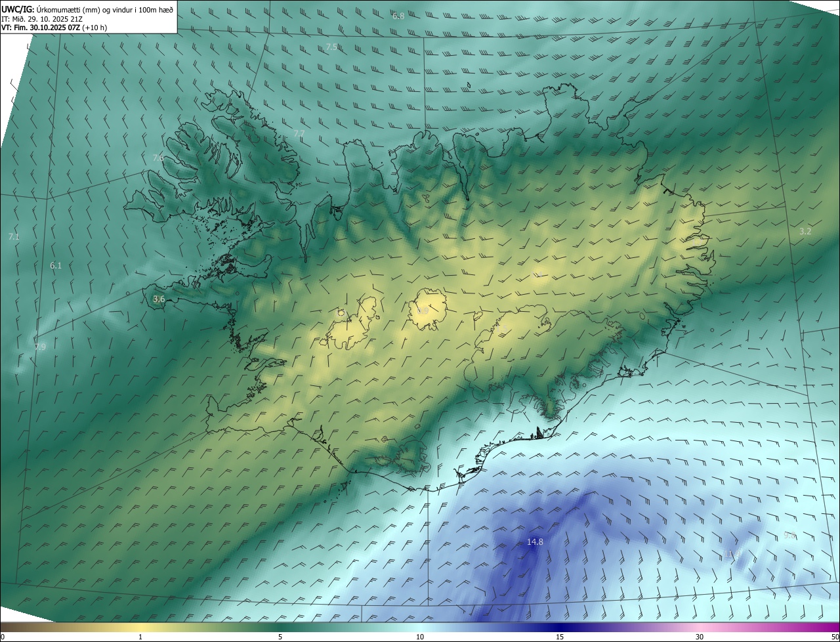This screenshot has width=840, height=642.
Task: Click the 6.1 value label on the map
Action: click(56, 265)
